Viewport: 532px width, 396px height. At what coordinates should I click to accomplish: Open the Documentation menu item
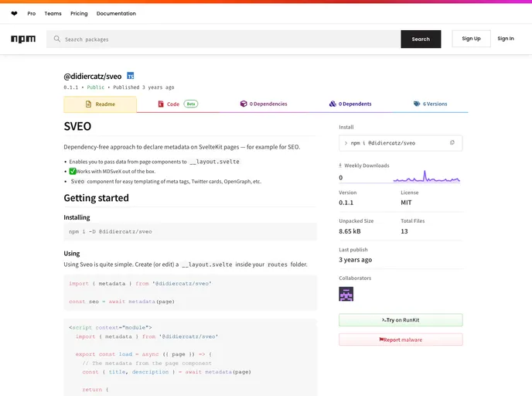coord(116,14)
